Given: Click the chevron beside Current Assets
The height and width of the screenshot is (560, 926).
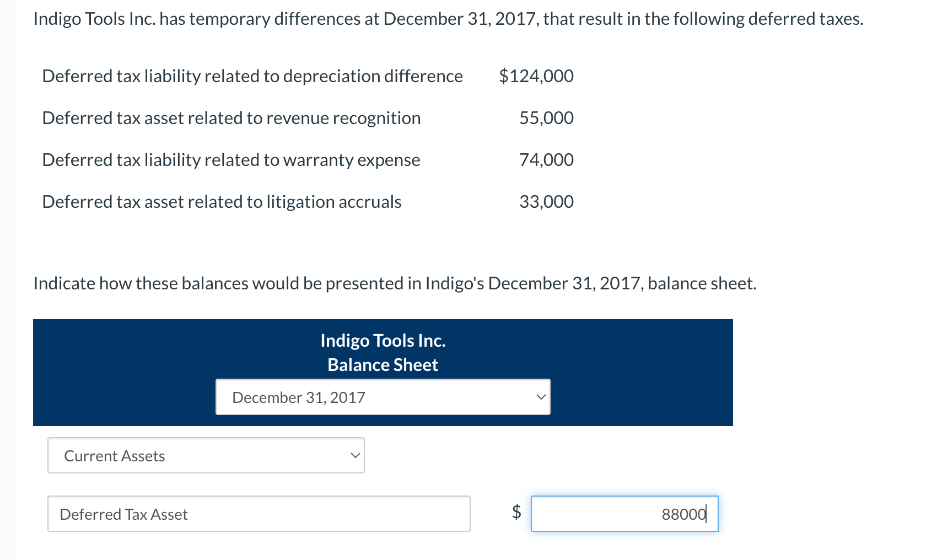Looking at the screenshot, I should click(355, 455).
